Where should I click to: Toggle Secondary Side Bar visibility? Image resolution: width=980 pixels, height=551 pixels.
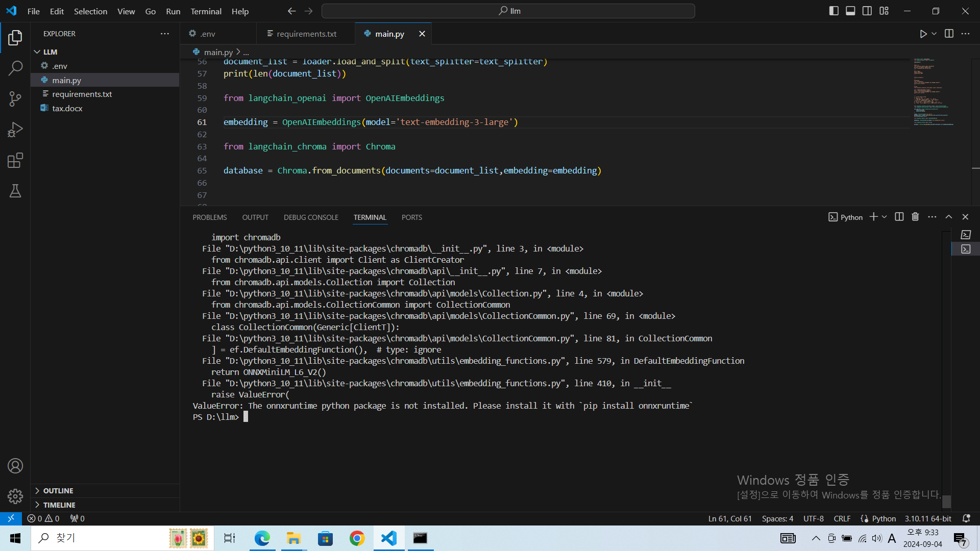point(867,11)
